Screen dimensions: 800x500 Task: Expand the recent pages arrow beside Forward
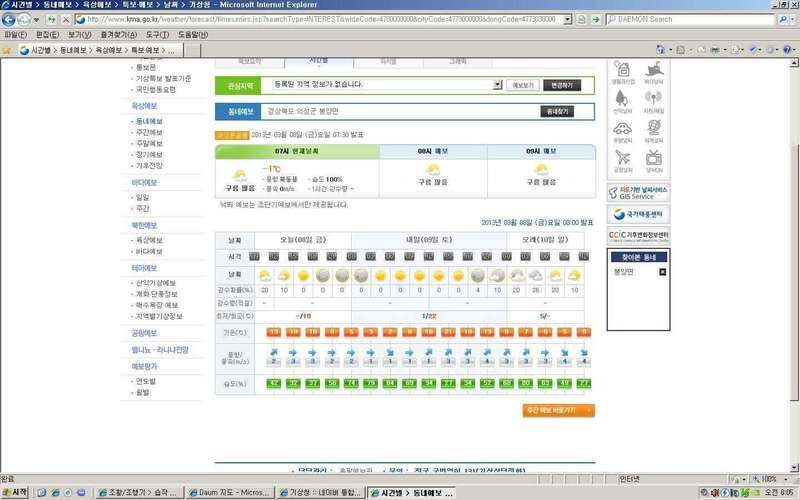(36, 20)
